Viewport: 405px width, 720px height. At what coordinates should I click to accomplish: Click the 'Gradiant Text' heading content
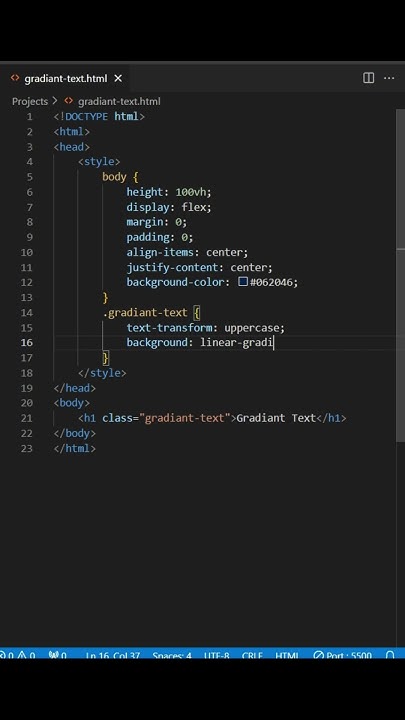276,418
